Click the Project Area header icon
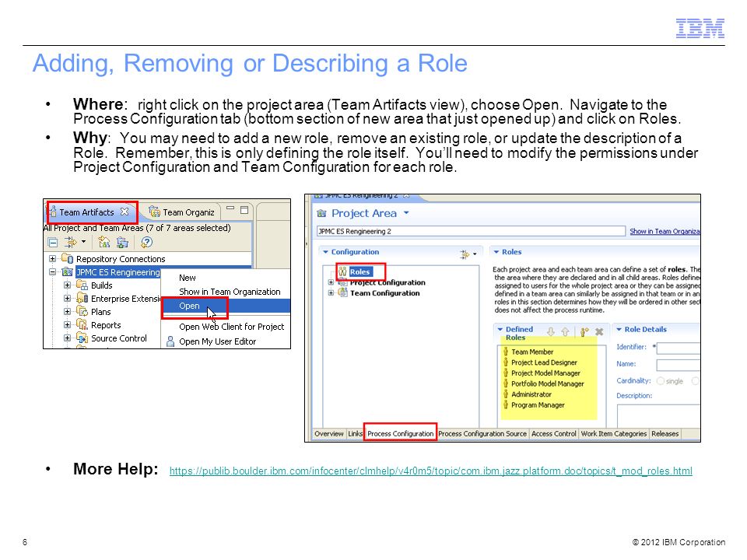Image resolution: width=747 pixels, height=560 pixels. (x=321, y=213)
